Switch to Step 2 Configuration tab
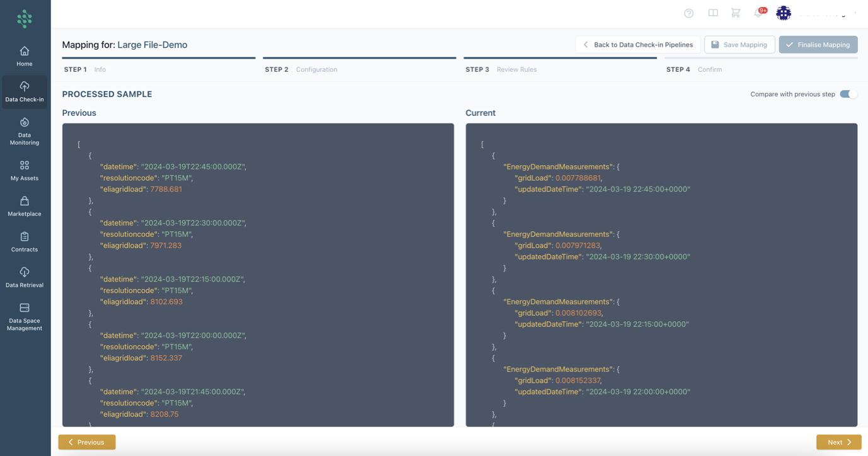The image size is (868, 456). 301,69
